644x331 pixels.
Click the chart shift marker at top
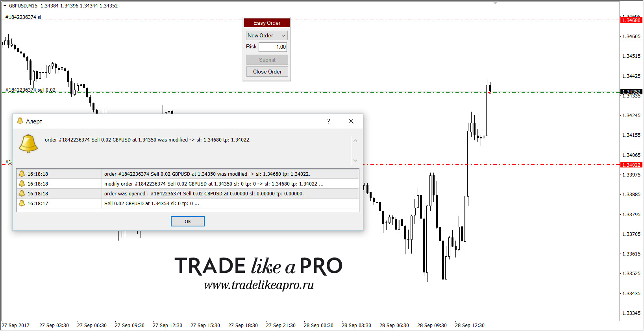[495, 3]
